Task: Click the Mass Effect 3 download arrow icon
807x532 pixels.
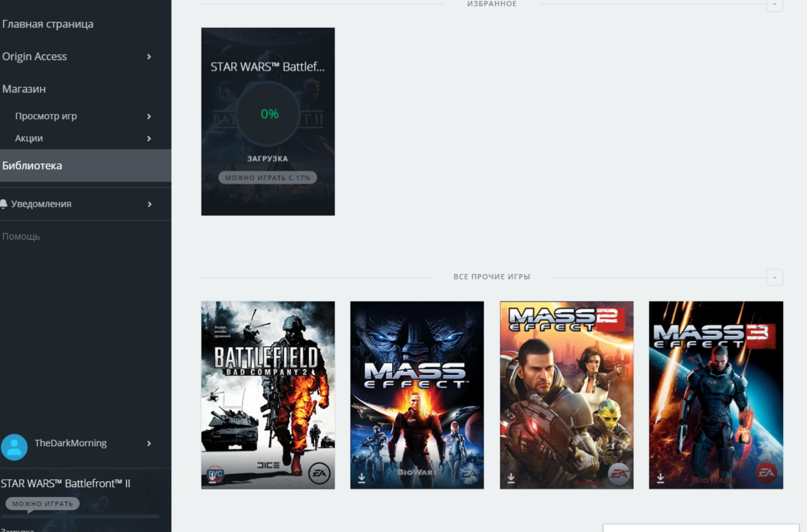Action: tap(660, 478)
